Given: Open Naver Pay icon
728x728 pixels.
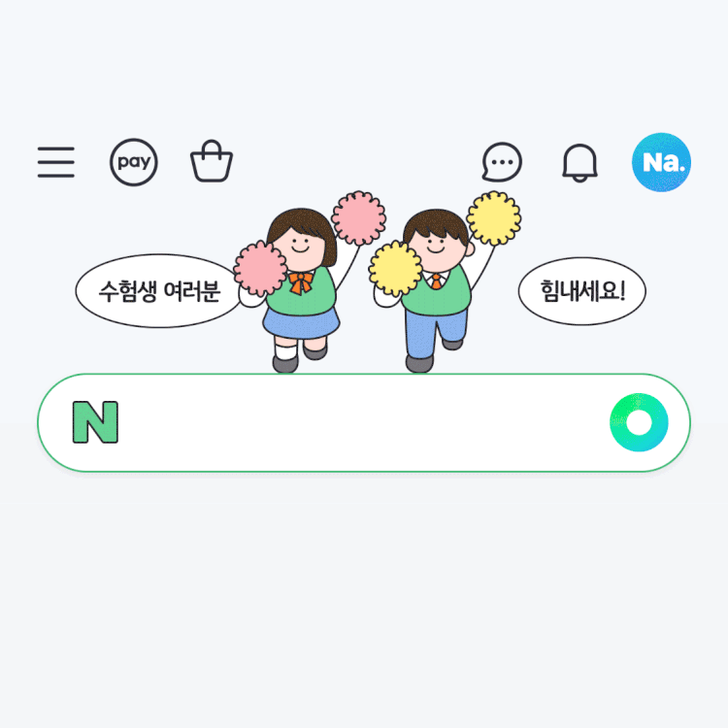Looking at the screenshot, I should tap(134, 162).
